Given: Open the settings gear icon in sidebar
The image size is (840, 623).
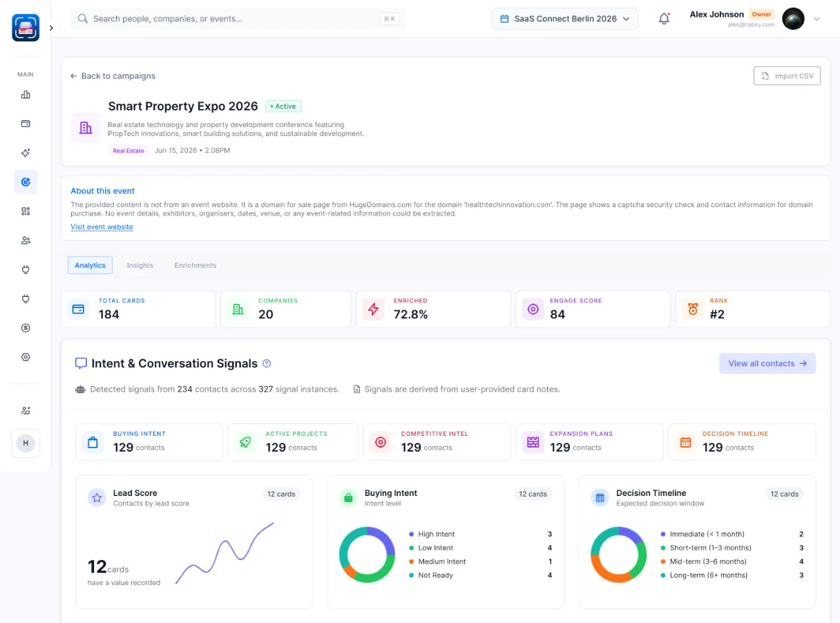Looking at the screenshot, I should [x=26, y=357].
